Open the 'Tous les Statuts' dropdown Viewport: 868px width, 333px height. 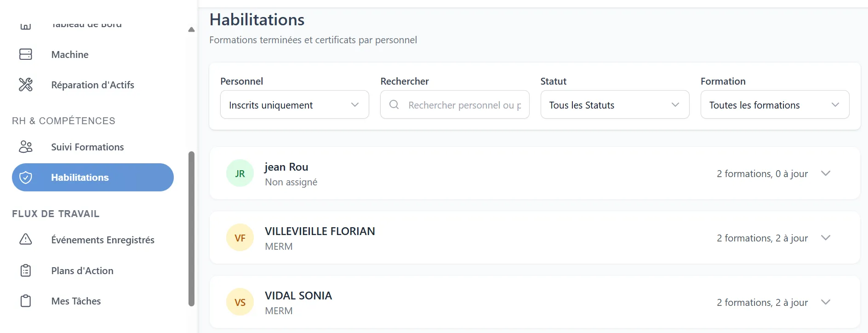615,105
